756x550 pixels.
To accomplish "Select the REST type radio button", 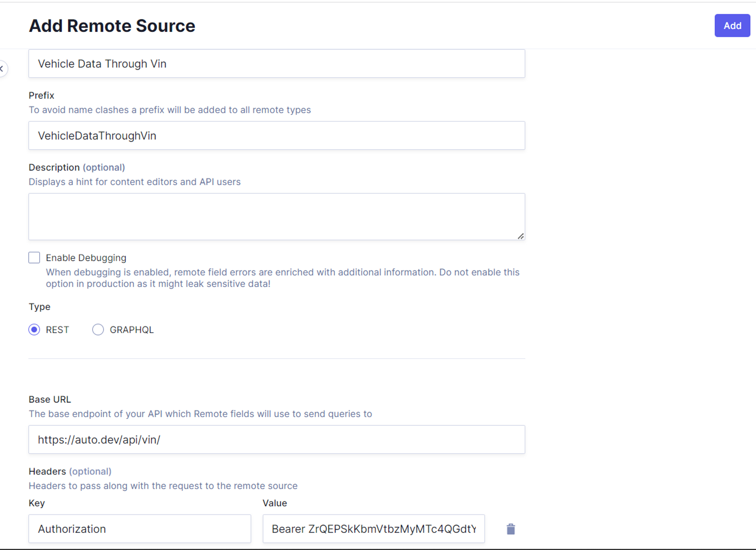I will point(34,329).
